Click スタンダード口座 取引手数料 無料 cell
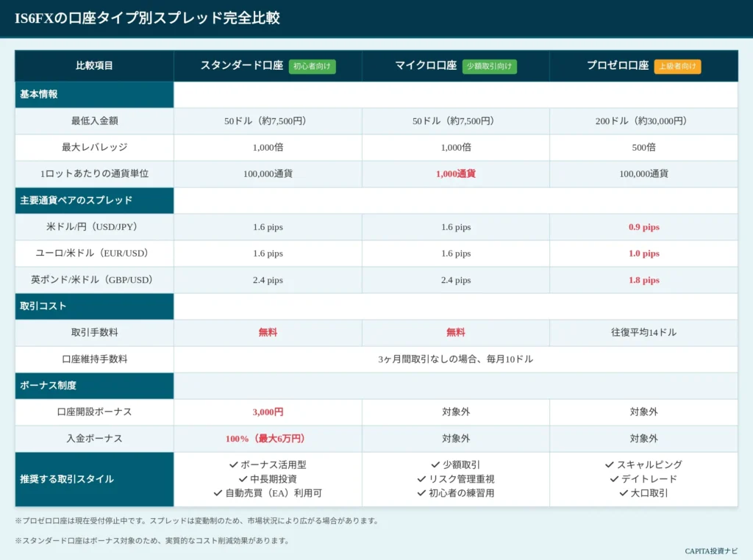The height and width of the screenshot is (560, 753). (268, 332)
